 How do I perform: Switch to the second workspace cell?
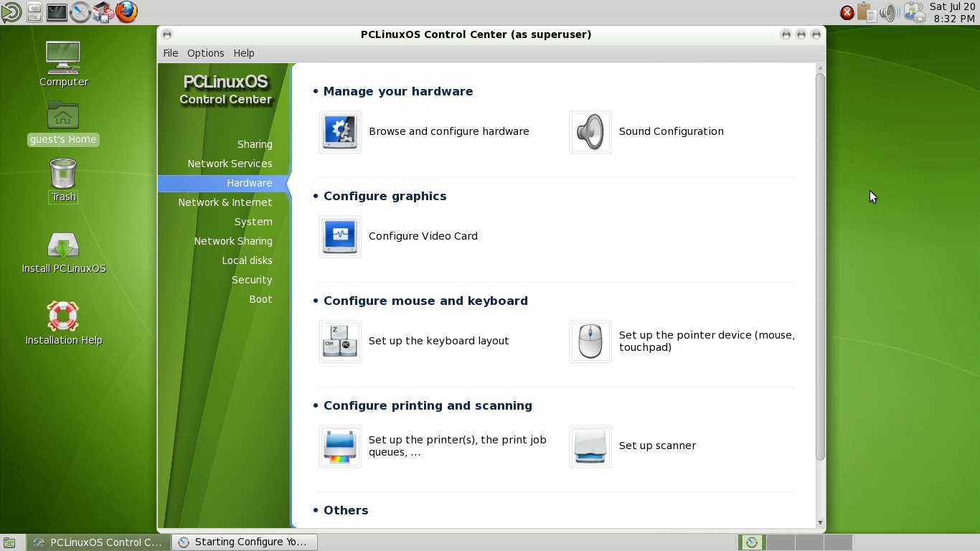(781, 542)
